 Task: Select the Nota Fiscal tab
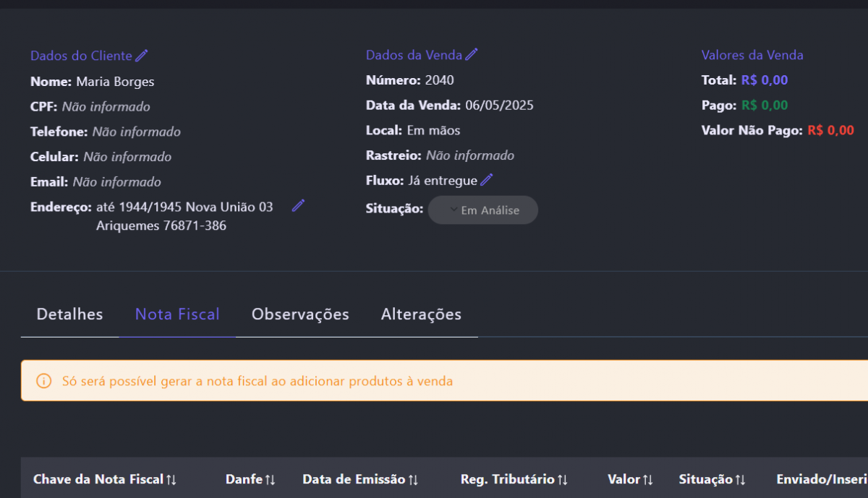177,314
